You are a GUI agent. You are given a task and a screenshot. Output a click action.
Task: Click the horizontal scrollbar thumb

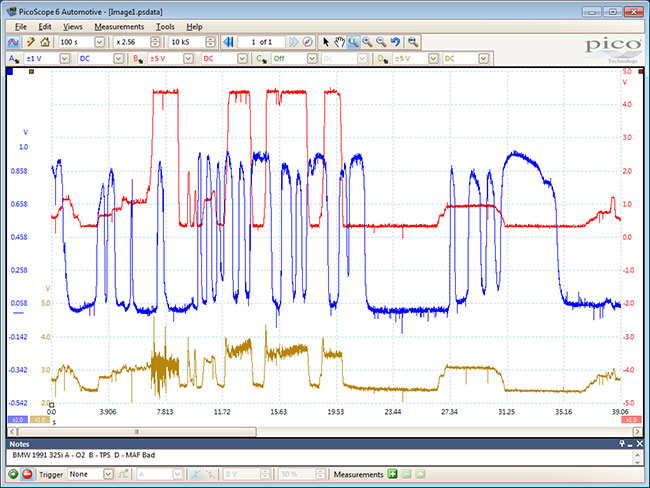[137, 432]
